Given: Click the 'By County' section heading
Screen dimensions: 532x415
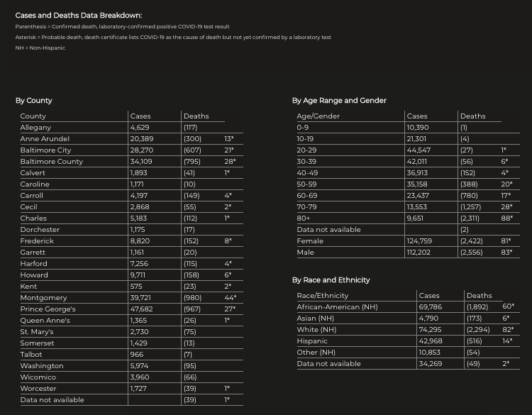Looking at the screenshot, I should click(x=34, y=101).
